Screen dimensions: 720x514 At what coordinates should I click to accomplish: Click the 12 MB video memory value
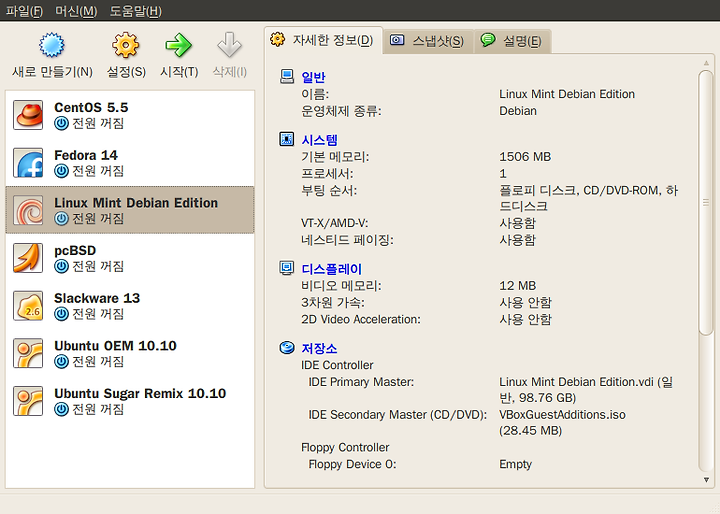click(x=518, y=286)
